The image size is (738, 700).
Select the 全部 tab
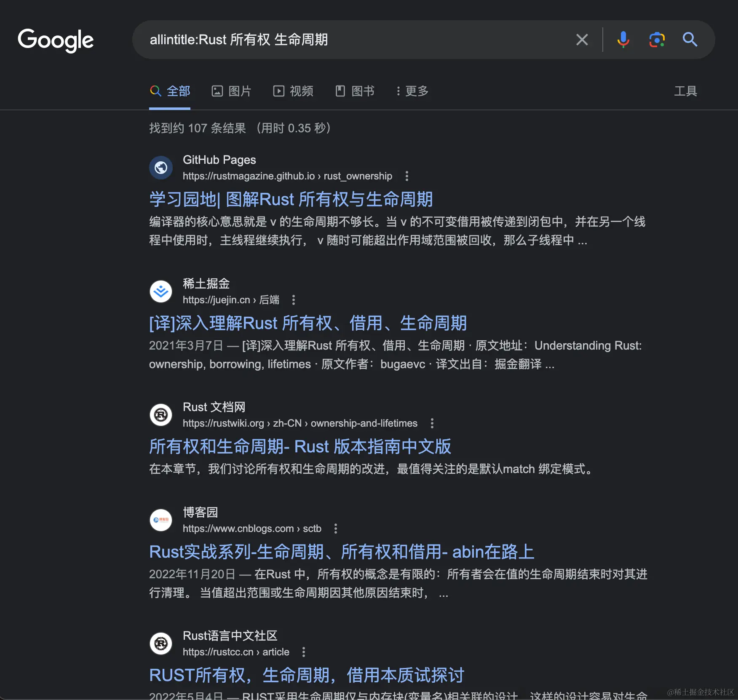[x=170, y=91]
